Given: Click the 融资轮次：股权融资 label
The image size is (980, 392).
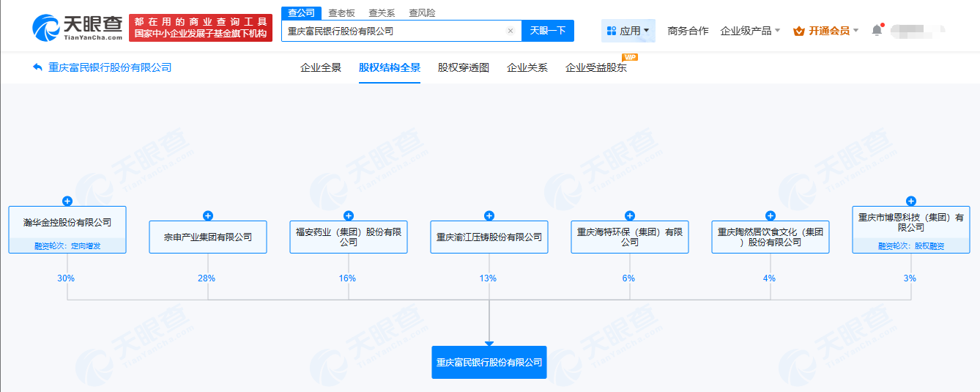Looking at the screenshot, I should [911, 246].
